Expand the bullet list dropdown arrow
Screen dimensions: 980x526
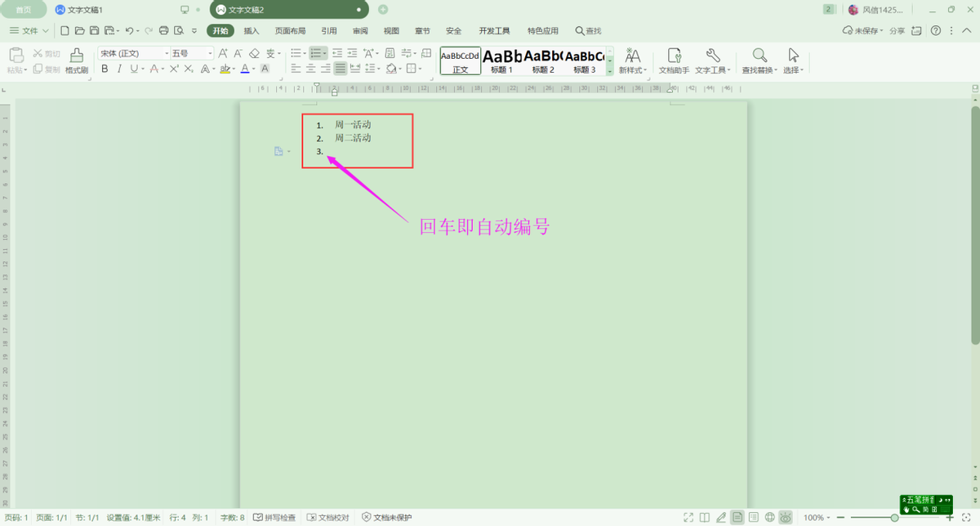(304, 53)
